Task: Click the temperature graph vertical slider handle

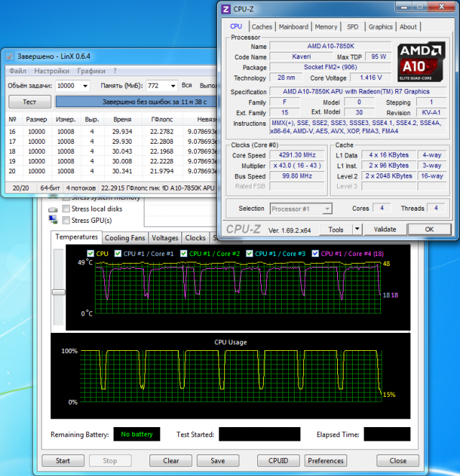Action: tap(58, 292)
